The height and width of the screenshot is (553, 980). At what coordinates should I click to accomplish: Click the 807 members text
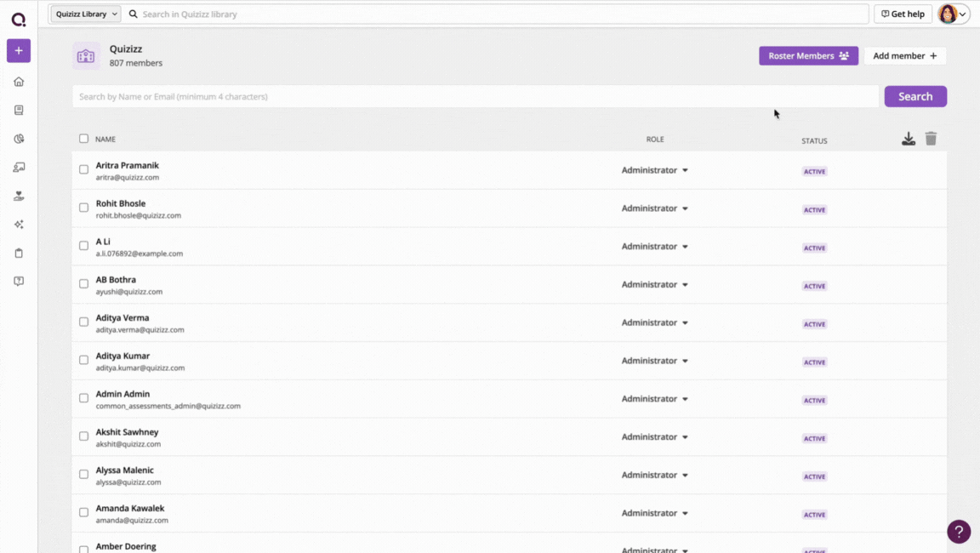pyautogui.click(x=135, y=63)
